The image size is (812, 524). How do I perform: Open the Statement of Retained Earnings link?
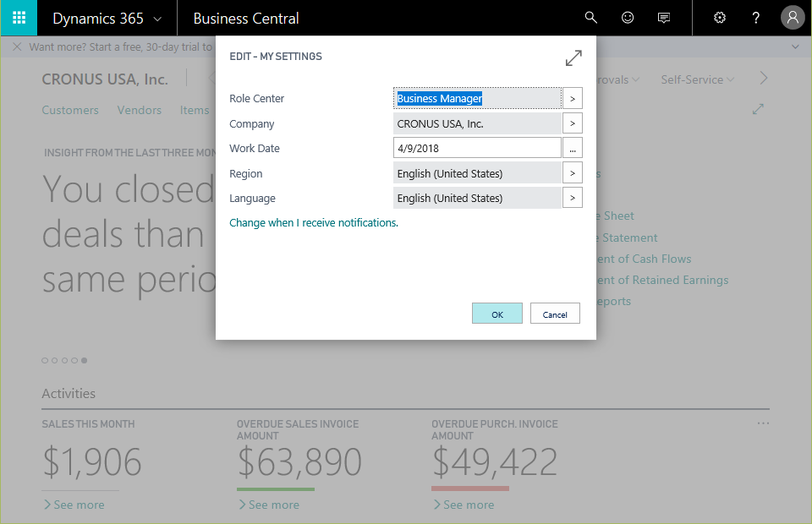[x=662, y=280]
